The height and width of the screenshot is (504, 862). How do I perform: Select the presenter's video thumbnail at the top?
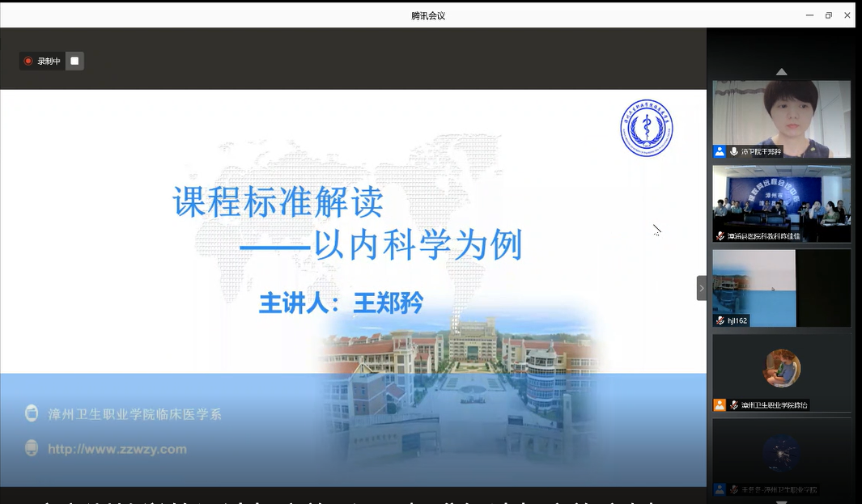click(781, 113)
